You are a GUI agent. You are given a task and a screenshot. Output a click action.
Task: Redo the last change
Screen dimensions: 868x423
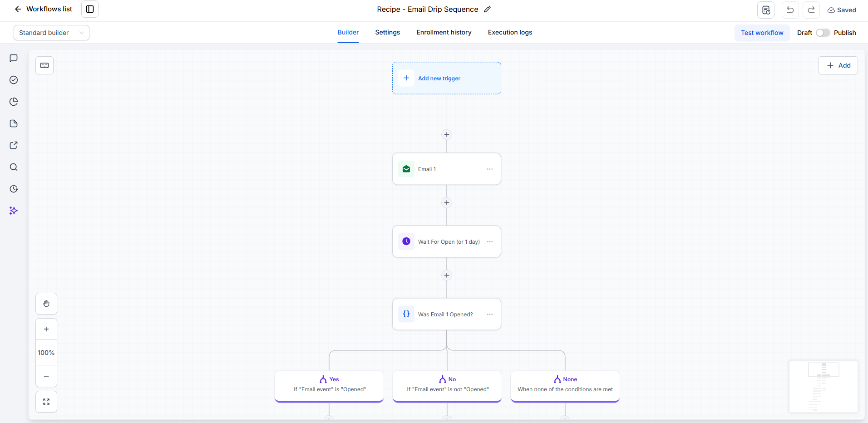[x=811, y=10]
